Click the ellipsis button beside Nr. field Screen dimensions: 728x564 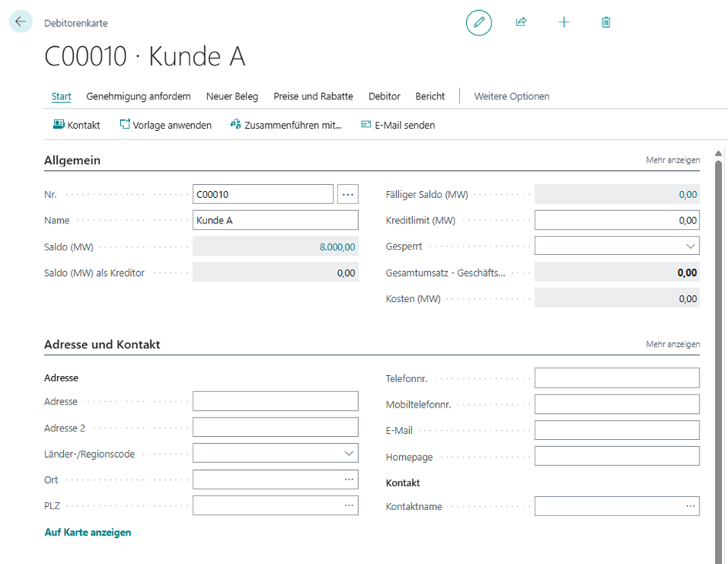pyautogui.click(x=348, y=194)
